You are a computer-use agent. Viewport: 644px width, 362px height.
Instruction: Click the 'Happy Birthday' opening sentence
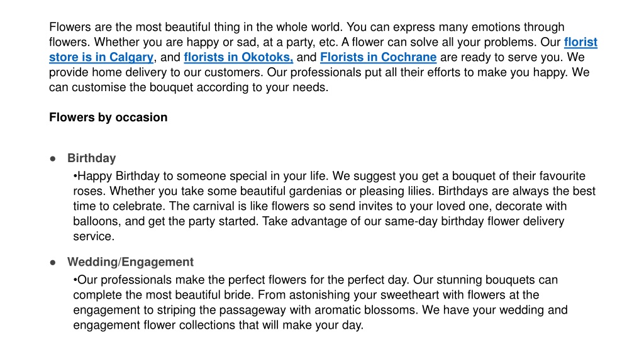(x=201, y=176)
